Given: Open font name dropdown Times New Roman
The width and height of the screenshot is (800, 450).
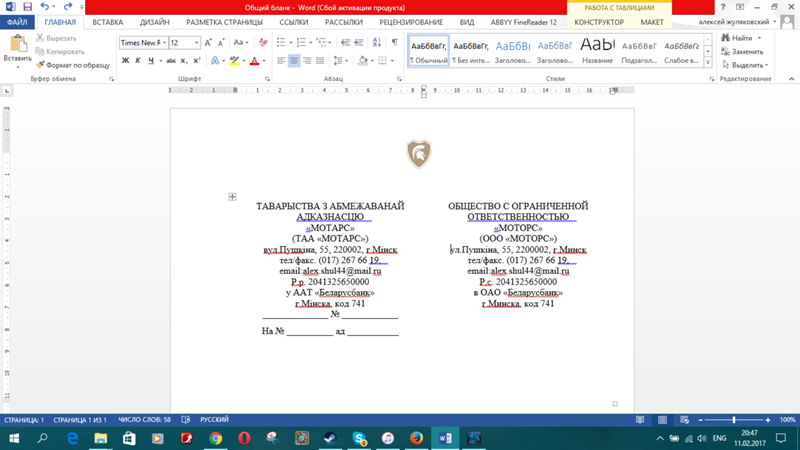Looking at the screenshot, I should (164, 43).
